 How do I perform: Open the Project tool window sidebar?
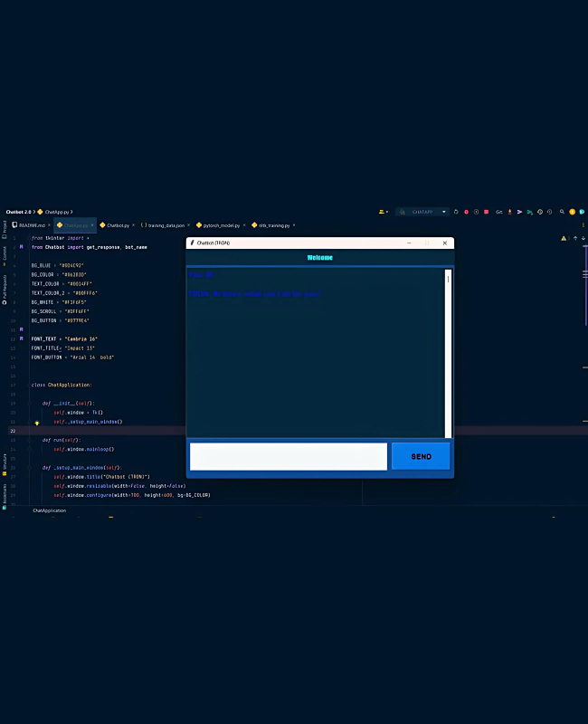pyautogui.click(x=4, y=225)
